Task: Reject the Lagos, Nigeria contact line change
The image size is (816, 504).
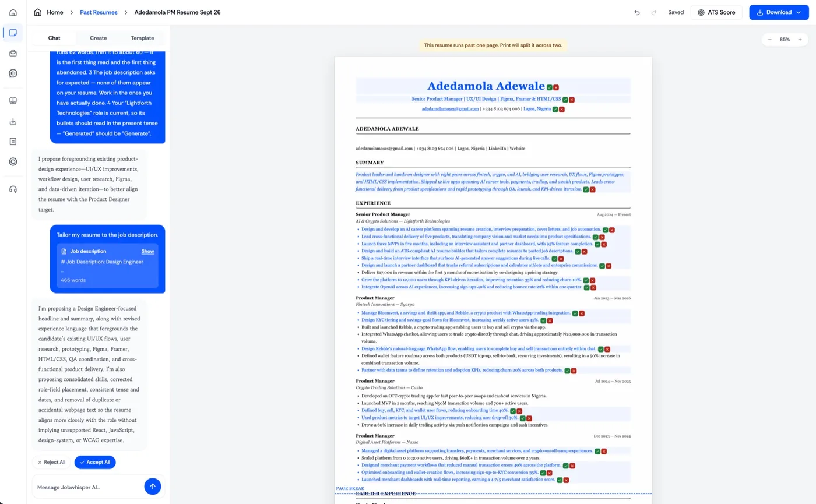Action: tap(562, 109)
